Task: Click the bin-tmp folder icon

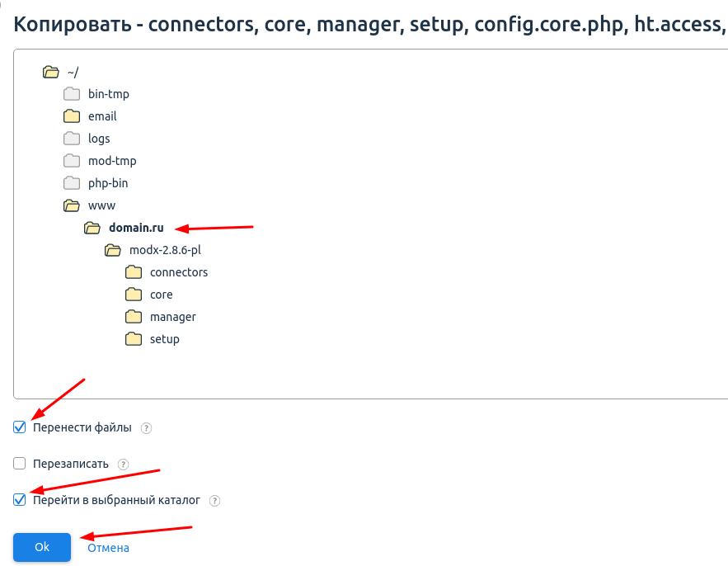Action: point(72,94)
